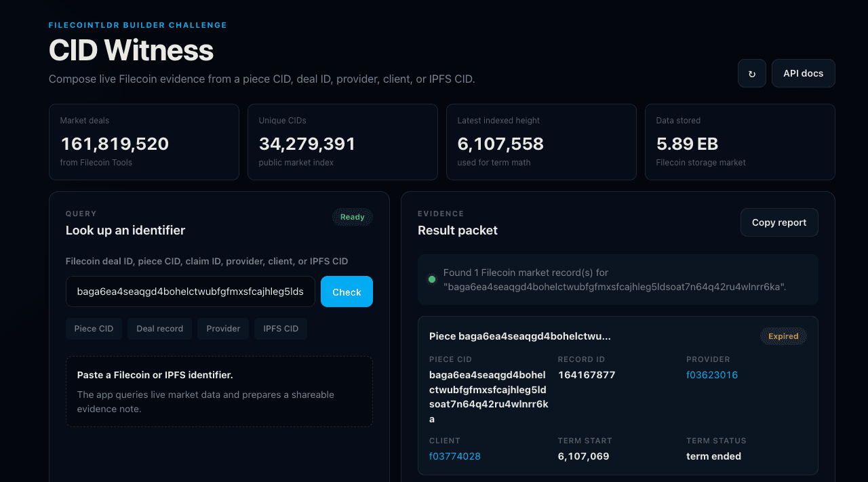
Task: Click the record ID 164167877
Action: click(x=587, y=375)
